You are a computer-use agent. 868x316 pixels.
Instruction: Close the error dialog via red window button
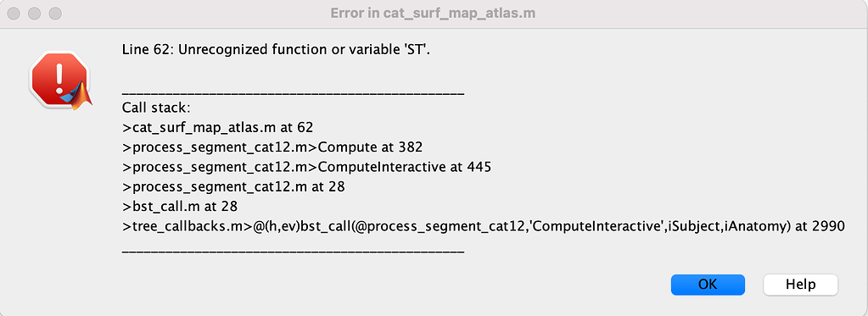tap(14, 14)
